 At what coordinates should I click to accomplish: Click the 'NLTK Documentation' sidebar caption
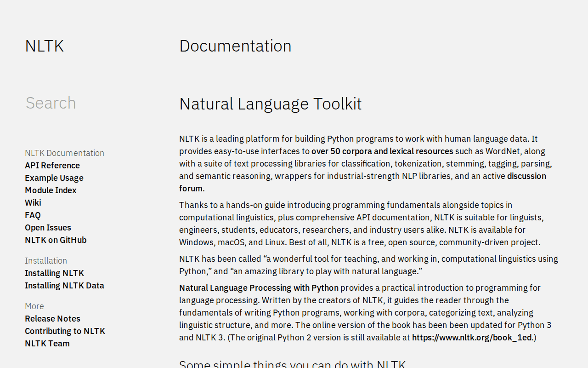point(64,153)
